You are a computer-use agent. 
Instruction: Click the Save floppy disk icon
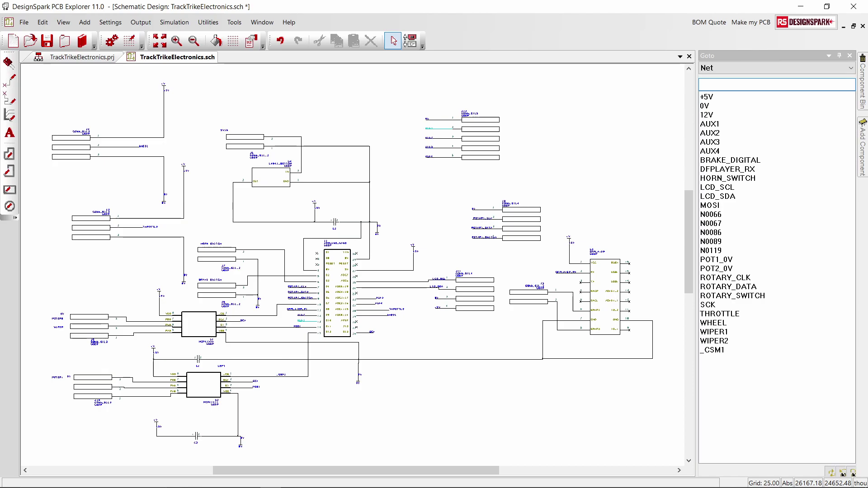point(47,41)
